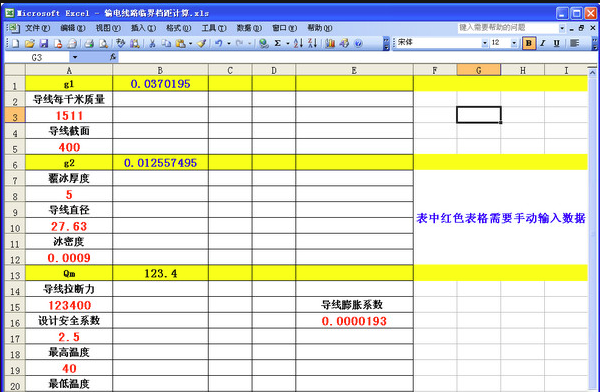Select the cell labeled 导线膨胀系数

(x=354, y=305)
